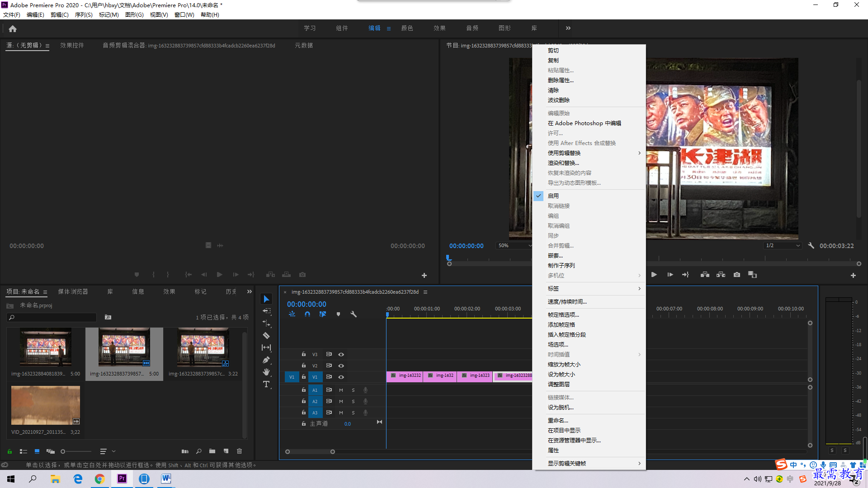This screenshot has width=868, height=488.
Task: Toggle V3 track output eye
Action: point(341,354)
